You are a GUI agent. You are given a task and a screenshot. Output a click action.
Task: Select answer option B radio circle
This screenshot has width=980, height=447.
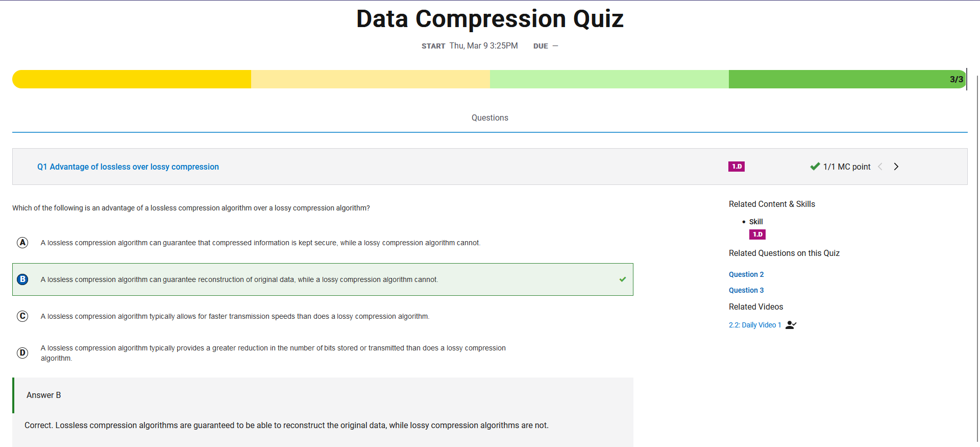pyautogui.click(x=22, y=279)
